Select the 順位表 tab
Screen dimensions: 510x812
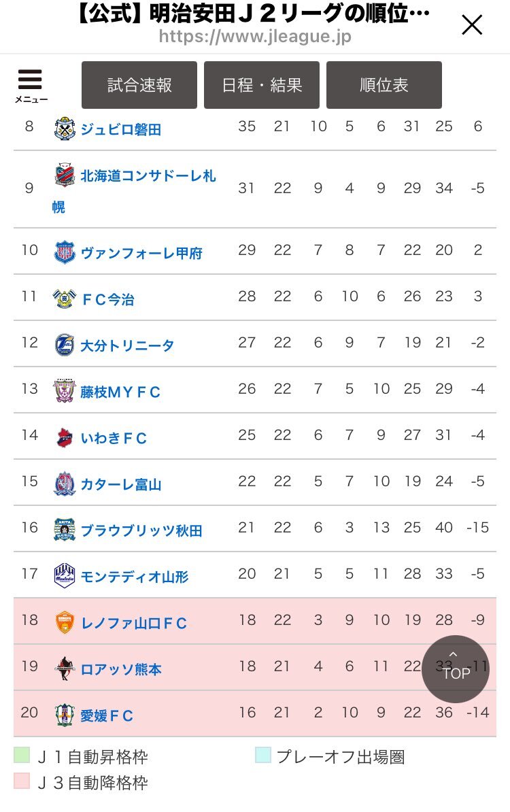point(384,85)
